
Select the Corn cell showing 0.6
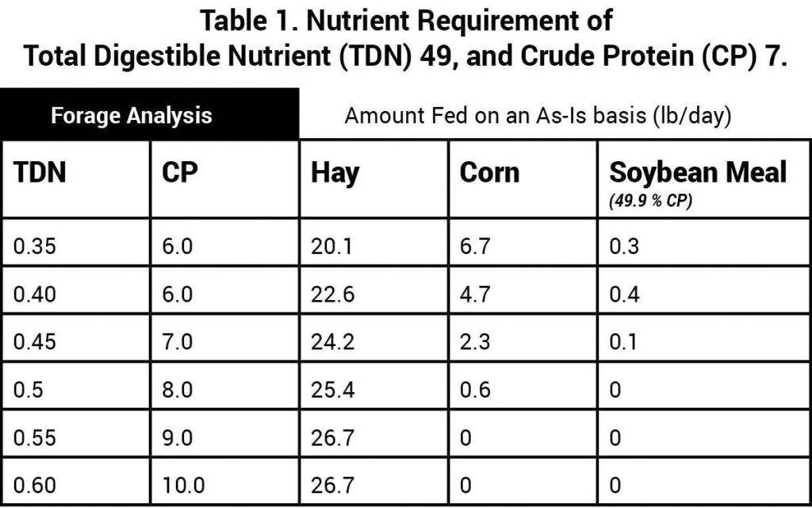(476, 390)
